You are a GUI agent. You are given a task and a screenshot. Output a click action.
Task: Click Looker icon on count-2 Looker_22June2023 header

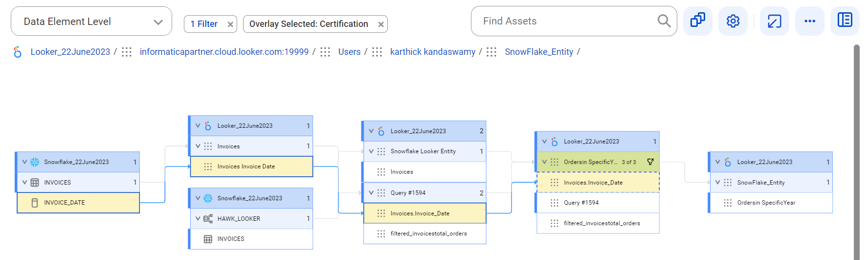pos(381,131)
